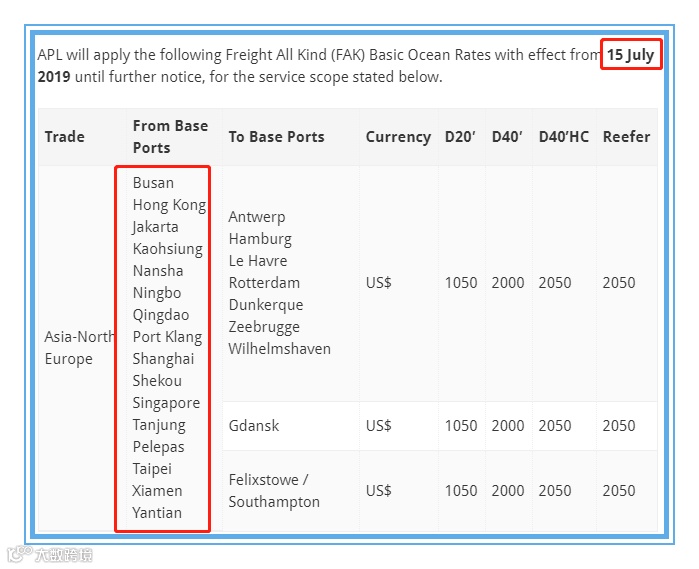Select the "Gdansk" destination cell
Viewport: 699px width, 569px height.
point(254,426)
